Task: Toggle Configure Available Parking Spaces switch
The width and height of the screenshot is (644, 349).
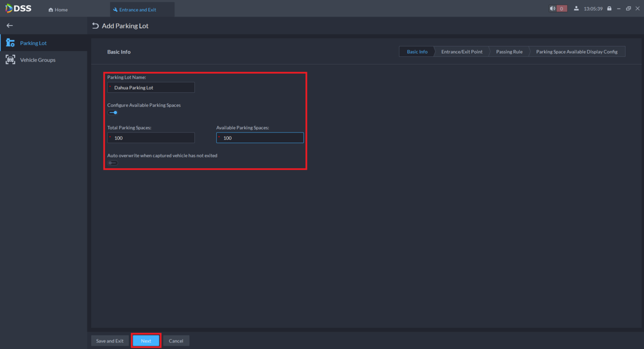Action: click(x=113, y=113)
